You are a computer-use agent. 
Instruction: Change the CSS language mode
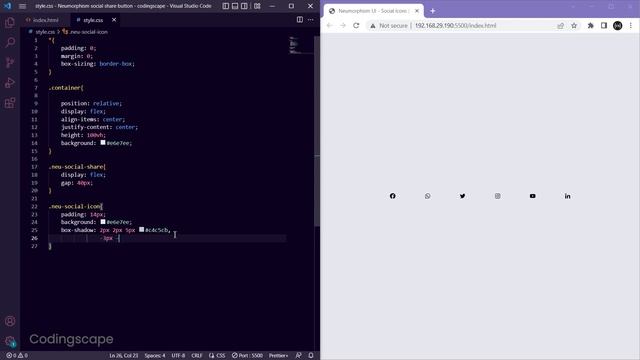[217, 356]
